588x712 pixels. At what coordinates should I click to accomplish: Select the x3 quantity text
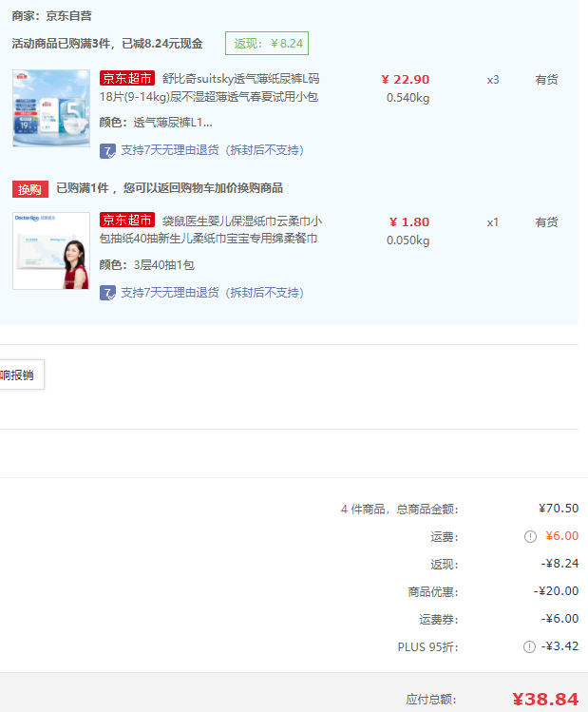pyautogui.click(x=493, y=80)
